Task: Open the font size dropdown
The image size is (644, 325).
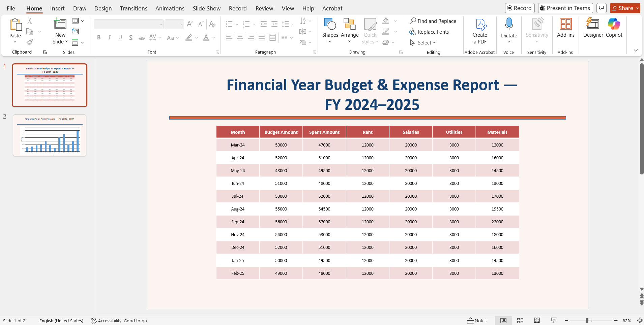Action: (x=181, y=24)
